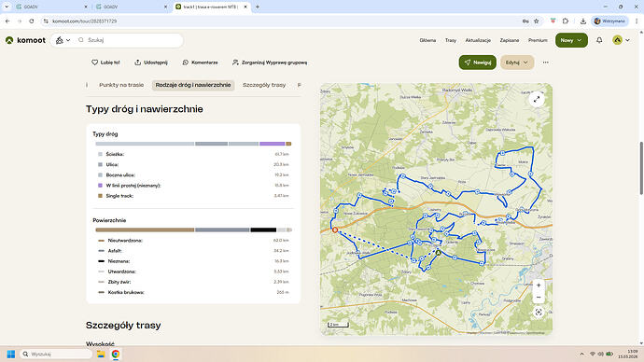Open the Zapisane menu item
The width and height of the screenshot is (644, 362).
510,40
